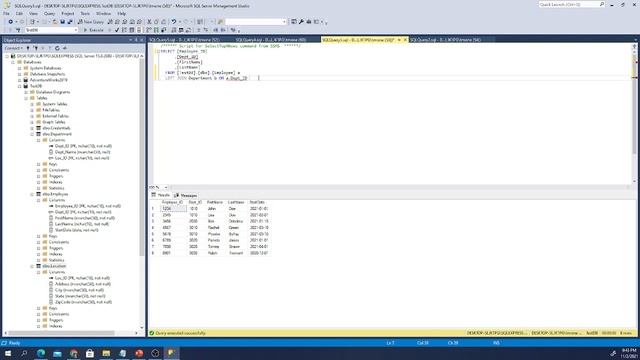The width and height of the screenshot is (640, 360).
Task: Expand the AdventureWorks2019 database node
Action: (20, 80)
